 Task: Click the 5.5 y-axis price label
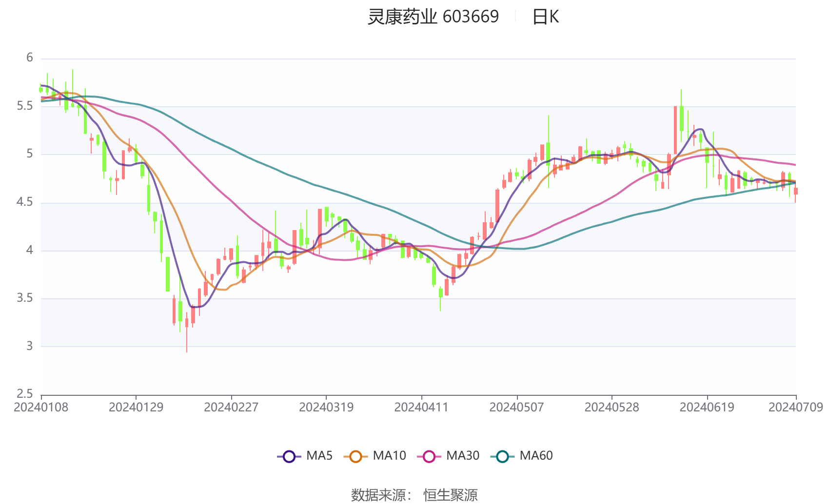(x=25, y=106)
